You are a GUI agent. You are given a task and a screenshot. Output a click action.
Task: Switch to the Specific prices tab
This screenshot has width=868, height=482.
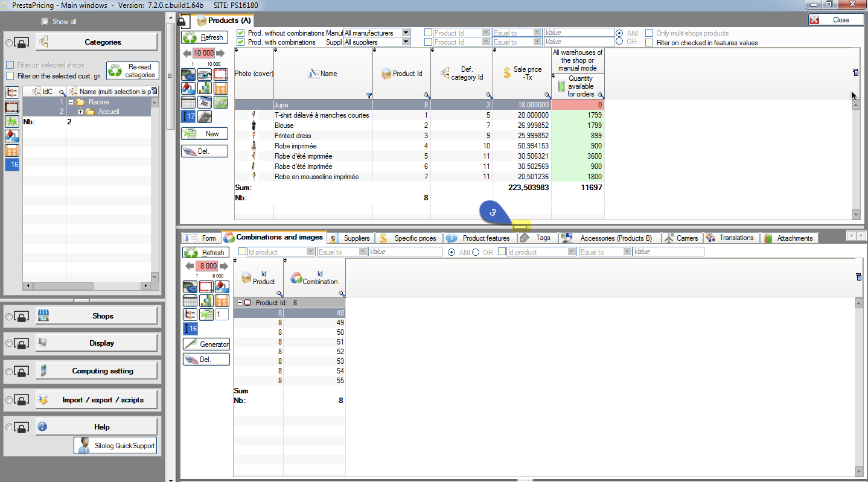click(x=408, y=238)
